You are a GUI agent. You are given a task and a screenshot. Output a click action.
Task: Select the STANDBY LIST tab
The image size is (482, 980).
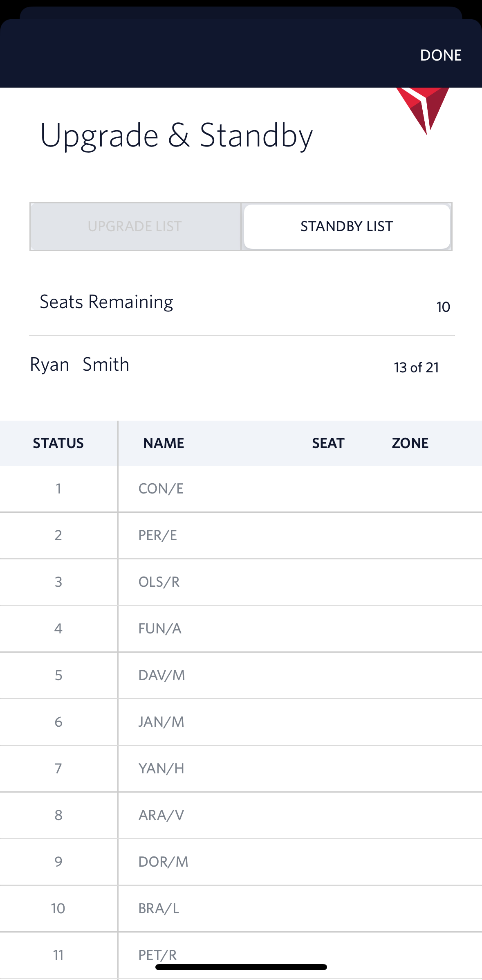347,226
